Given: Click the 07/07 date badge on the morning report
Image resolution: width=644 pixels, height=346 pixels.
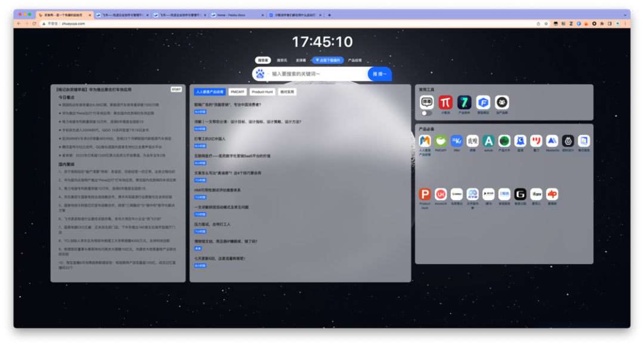Looking at the screenshot, I should click(176, 89).
